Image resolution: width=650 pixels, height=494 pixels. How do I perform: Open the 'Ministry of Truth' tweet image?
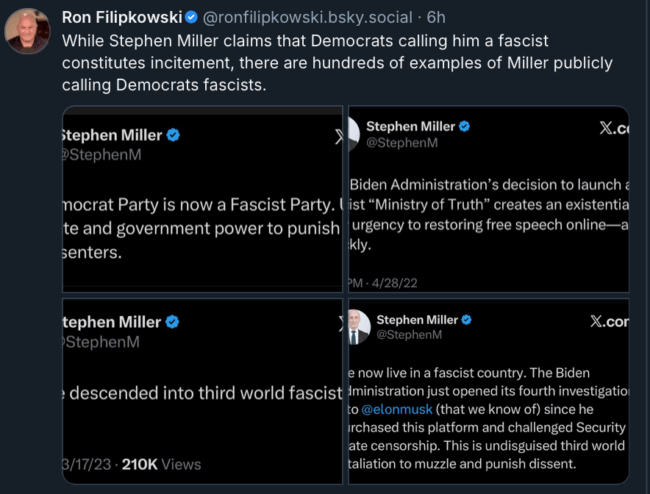489,199
